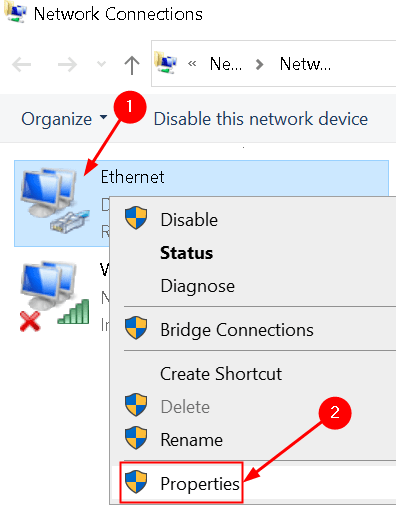Open the Organize dropdown menu

click(64, 119)
